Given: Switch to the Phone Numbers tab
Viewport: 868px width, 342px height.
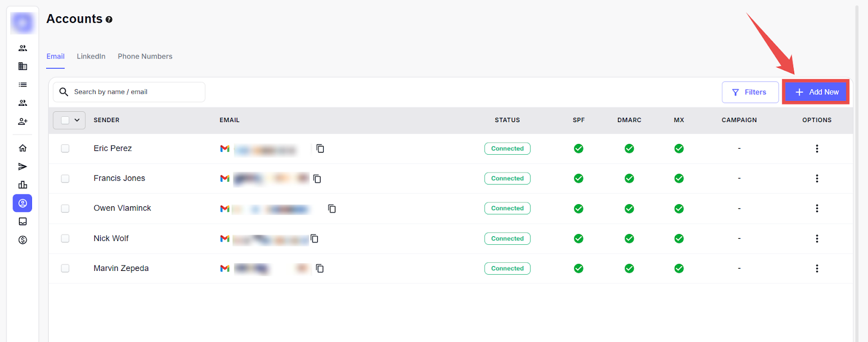Looking at the screenshot, I should tap(145, 56).
